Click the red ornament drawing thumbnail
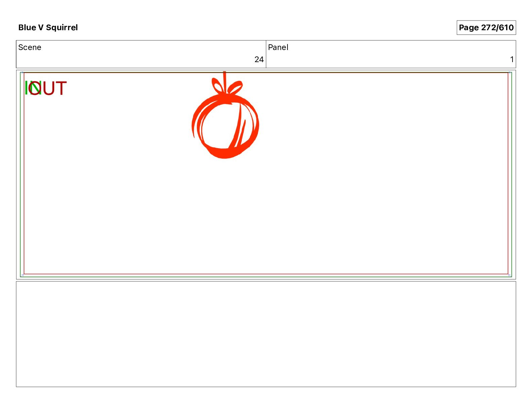Viewport: 532px width, 411px height. point(225,115)
